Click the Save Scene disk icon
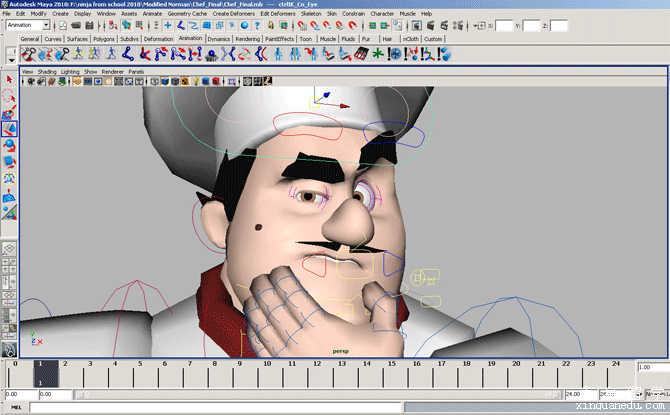 click(x=89, y=26)
